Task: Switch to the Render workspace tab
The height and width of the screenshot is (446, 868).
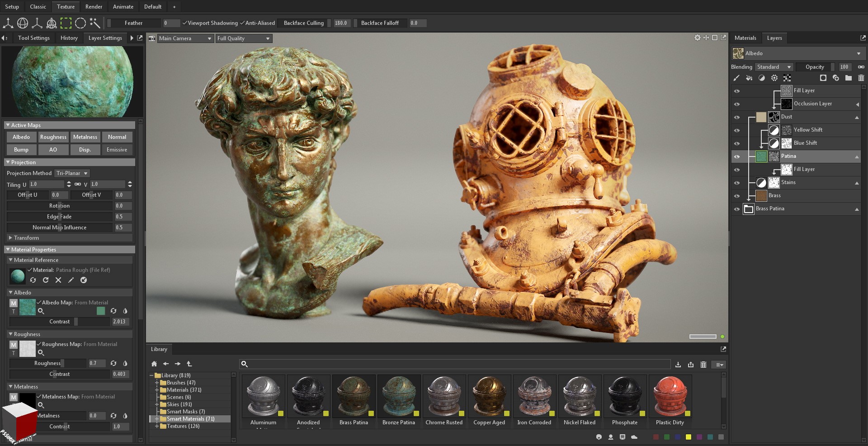Action: coord(94,6)
